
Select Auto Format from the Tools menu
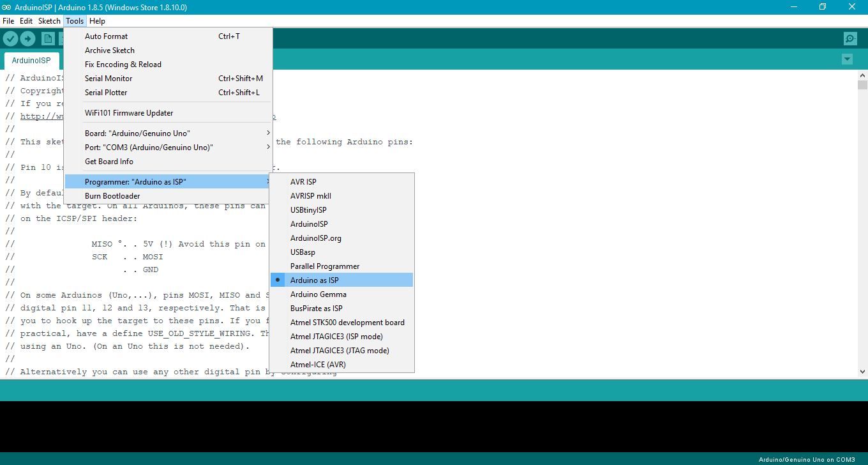tap(106, 36)
